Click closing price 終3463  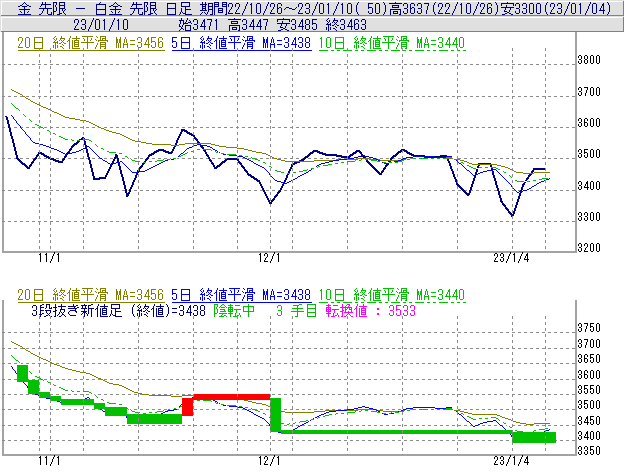coord(346,25)
